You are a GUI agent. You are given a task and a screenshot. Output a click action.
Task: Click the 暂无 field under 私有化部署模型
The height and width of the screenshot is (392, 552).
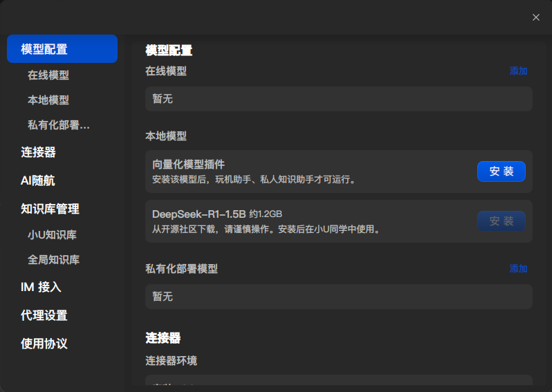pyautogui.click(x=339, y=297)
